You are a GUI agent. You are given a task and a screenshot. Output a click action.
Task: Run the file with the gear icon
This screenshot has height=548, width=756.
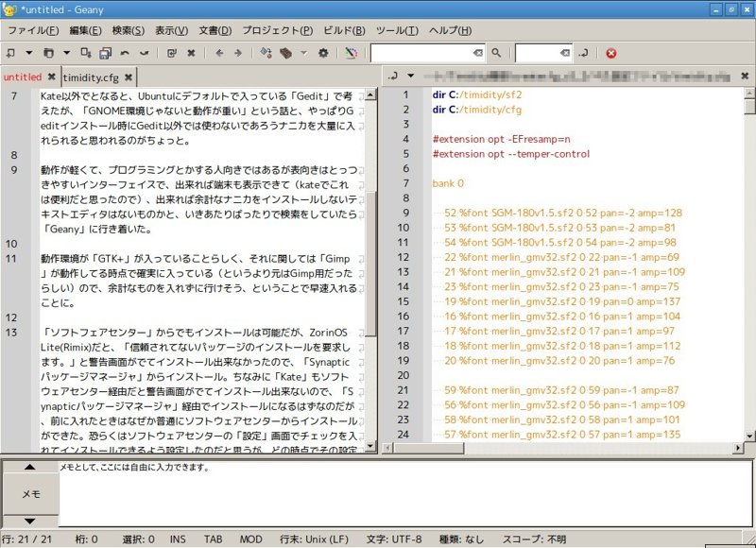(323, 53)
